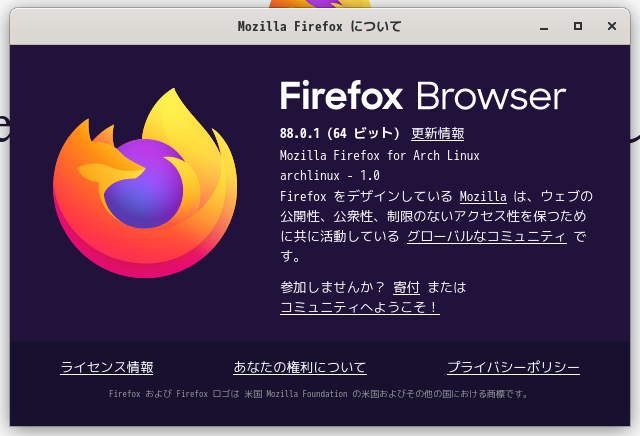Open the 更新情報 release notes link

pyautogui.click(x=438, y=133)
